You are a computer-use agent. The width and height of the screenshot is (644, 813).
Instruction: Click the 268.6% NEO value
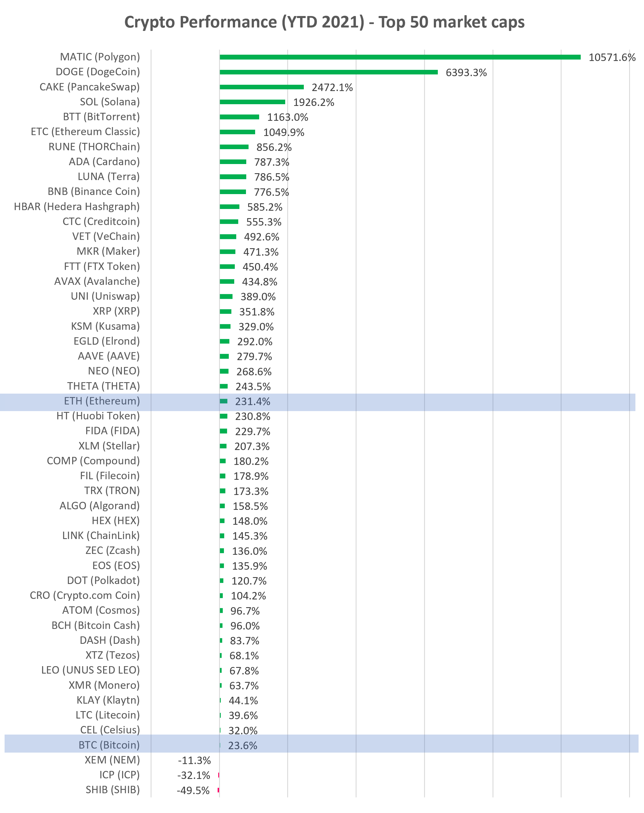coord(254,372)
